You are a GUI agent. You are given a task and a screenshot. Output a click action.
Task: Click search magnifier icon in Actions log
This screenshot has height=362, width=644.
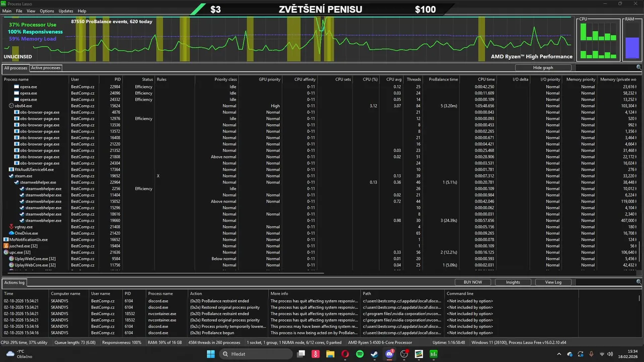click(x=639, y=282)
